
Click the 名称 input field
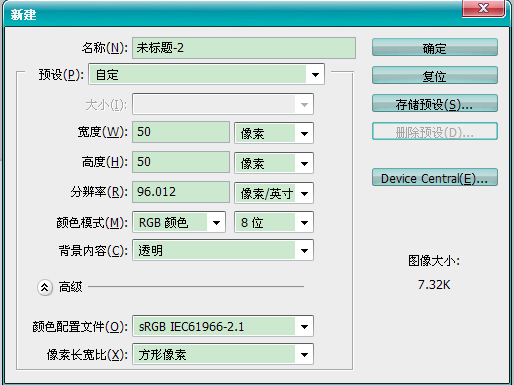[244, 48]
